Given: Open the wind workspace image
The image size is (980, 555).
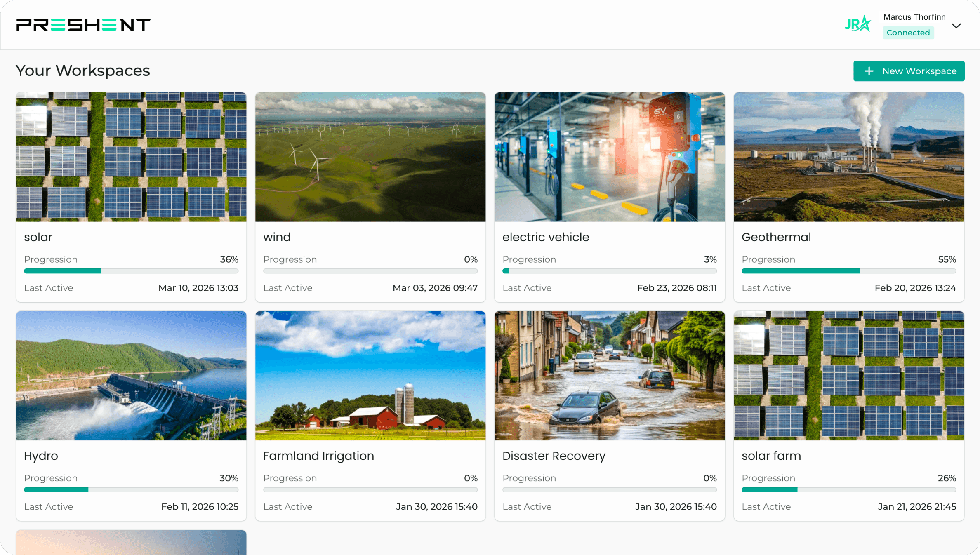Looking at the screenshot, I should click(x=370, y=157).
